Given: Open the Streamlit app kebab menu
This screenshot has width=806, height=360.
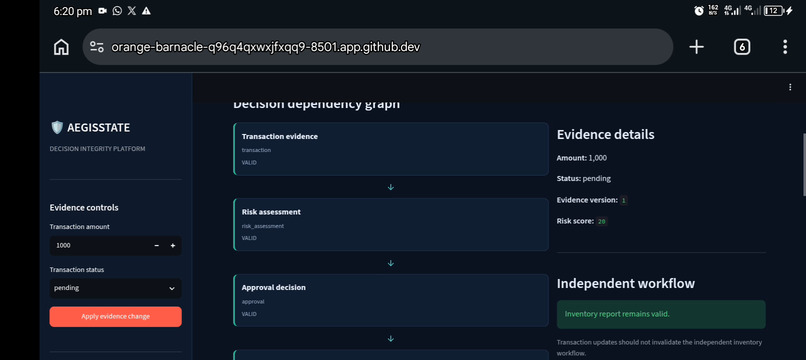Looking at the screenshot, I should pyautogui.click(x=790, y=87).
